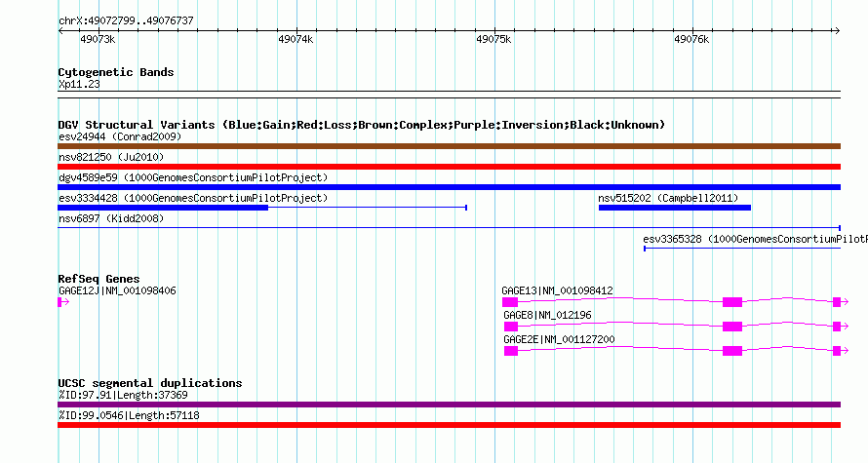Open the DGV Structural Variants track title
Screen dimensions: 868x463
click(362, 125)
